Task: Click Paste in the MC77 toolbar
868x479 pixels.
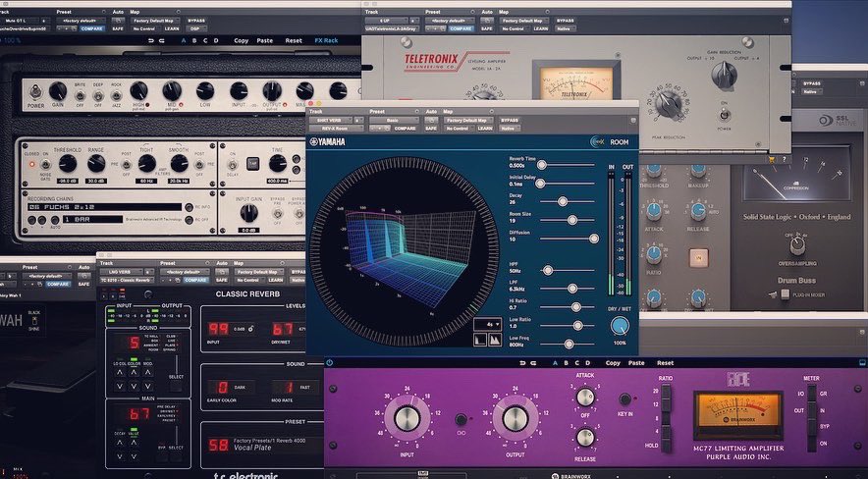Action: click(636, 363)
